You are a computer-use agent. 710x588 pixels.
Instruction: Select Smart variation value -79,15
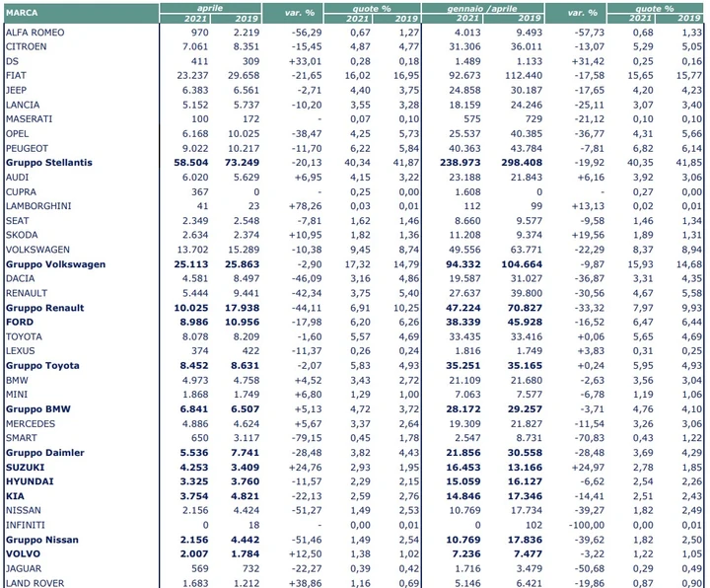click(x=307, y=438)
